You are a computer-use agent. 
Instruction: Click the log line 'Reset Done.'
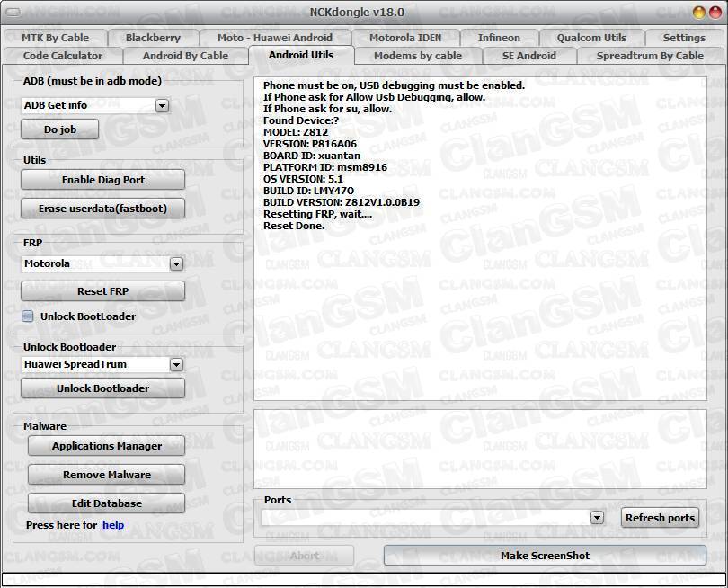click(294, 226)
